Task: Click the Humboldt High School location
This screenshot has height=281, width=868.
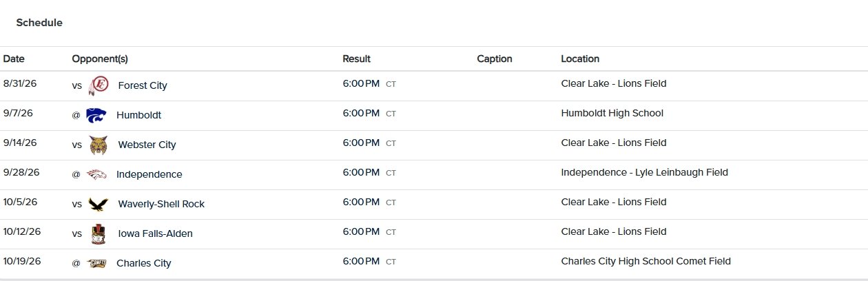Action: coord(612,113)
